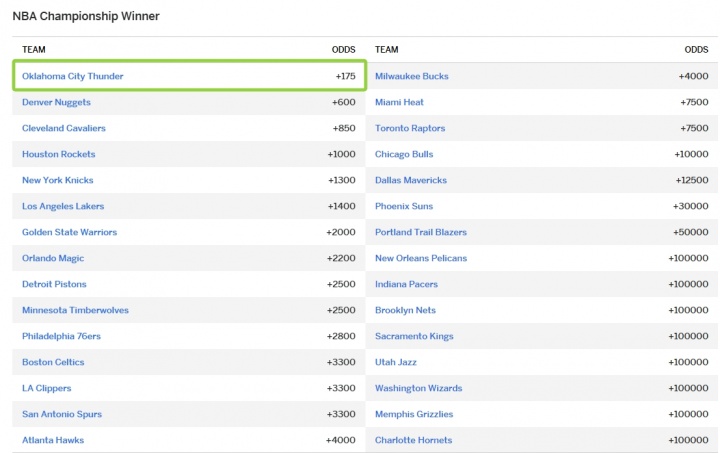The image size is (720, 453).
Task: Open the Dallas Mavericks team link
Action: [410, 180]
